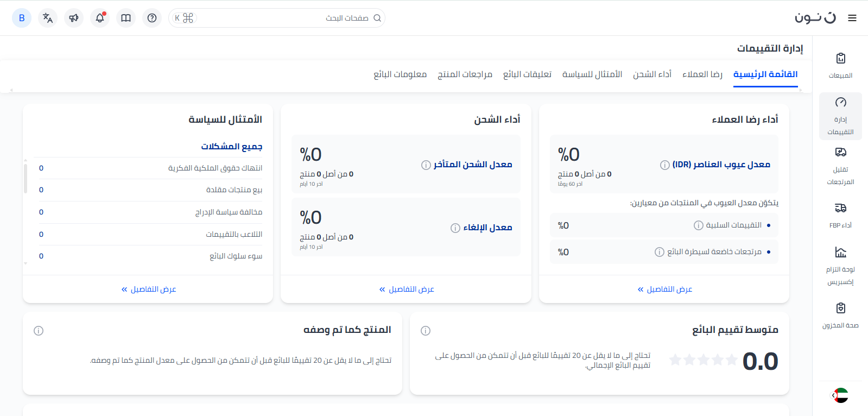Click the جميع المشكلات link
This screenshot has height=416, width=868.
click(232, 147)
